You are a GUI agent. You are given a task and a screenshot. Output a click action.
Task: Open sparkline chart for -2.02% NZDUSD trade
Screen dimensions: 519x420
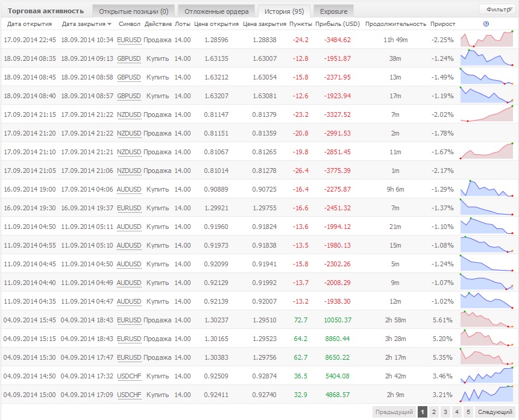(x=486, y=114)
